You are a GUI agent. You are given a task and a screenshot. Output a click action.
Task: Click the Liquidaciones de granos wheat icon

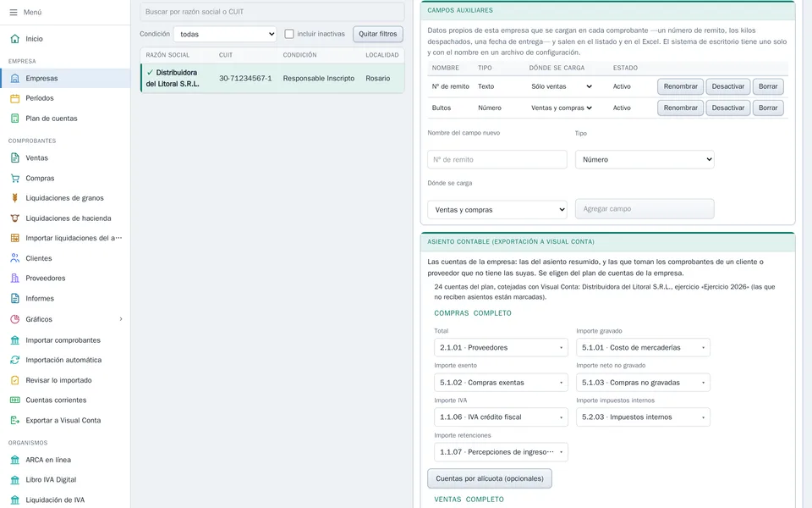coord(15,198)
